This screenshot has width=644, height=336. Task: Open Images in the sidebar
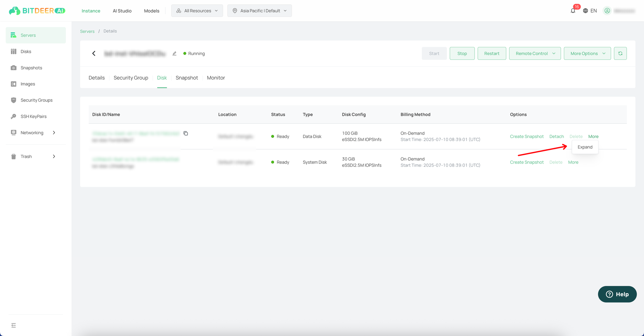36,84
